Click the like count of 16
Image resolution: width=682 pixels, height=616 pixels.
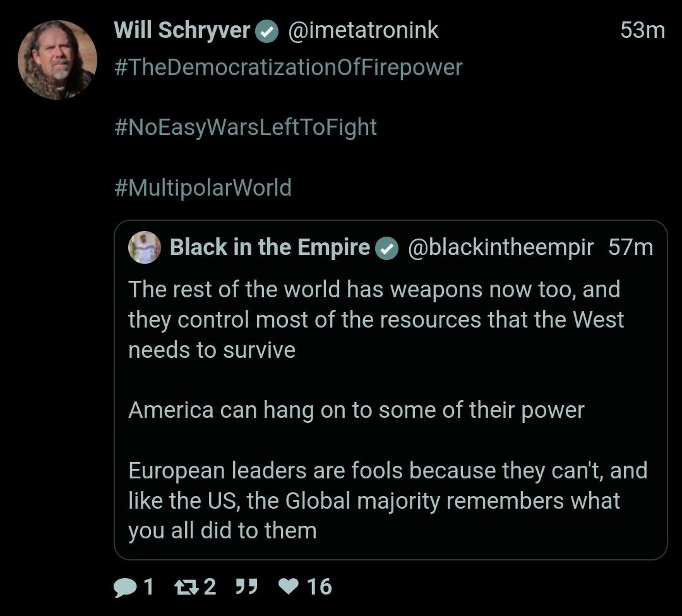tap(320, 588)
